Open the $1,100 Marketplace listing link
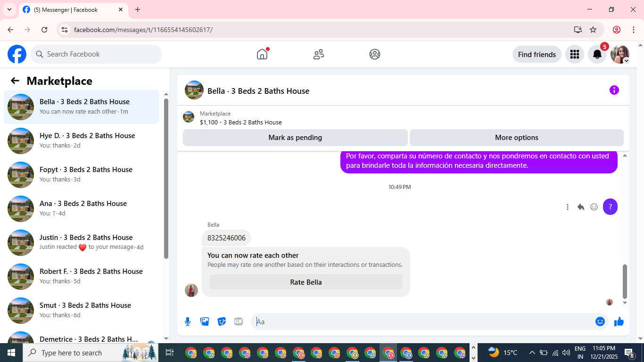Screen dimensions: 644x362 pos(241,122)
